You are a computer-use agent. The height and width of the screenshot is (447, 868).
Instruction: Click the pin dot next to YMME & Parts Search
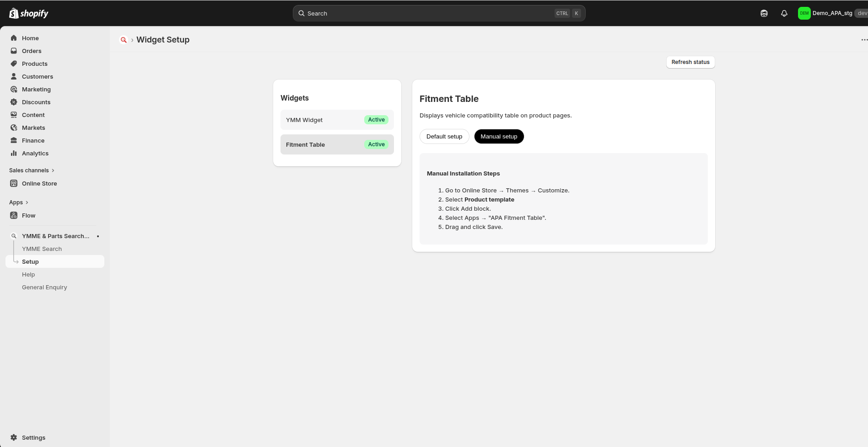click(98, 236)
